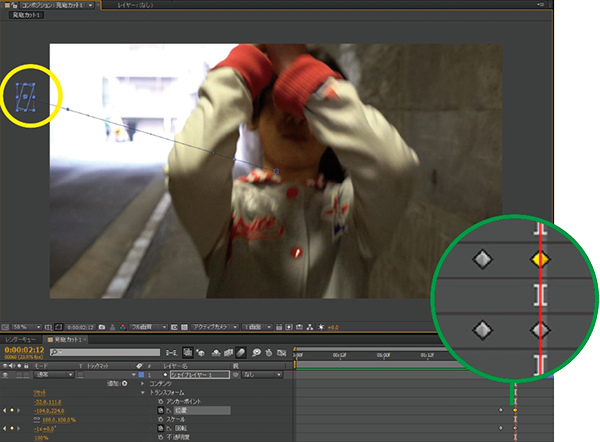Click the リセット link for transform

[39, 393]
